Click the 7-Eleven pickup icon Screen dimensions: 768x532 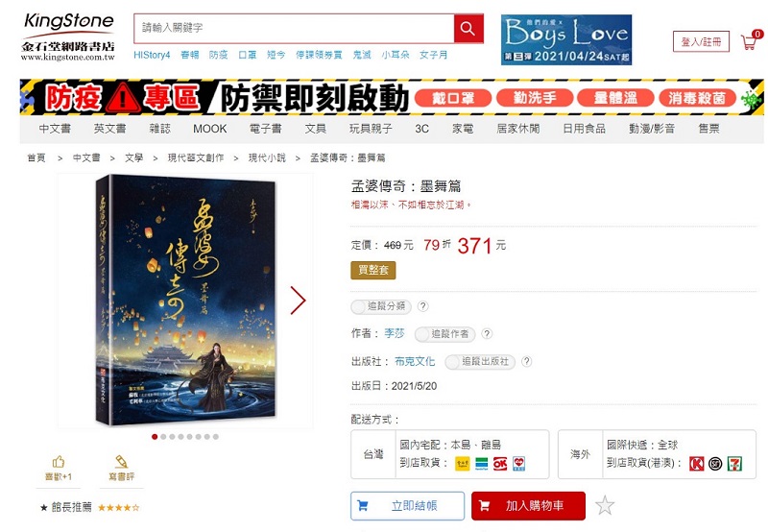pyautogui.click(x=734, y=463)
